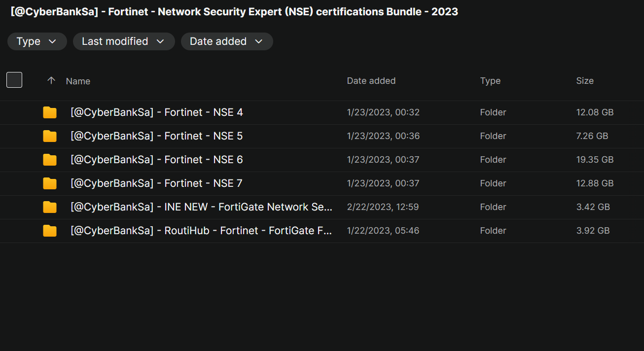Click the INE NEW FortiGate folder icon

50,207
